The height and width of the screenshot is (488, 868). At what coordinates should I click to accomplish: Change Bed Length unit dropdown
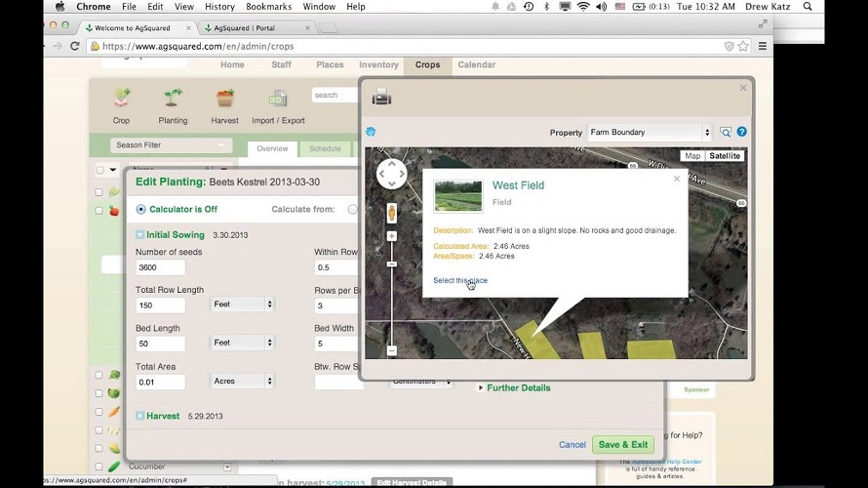click(242, 343)
